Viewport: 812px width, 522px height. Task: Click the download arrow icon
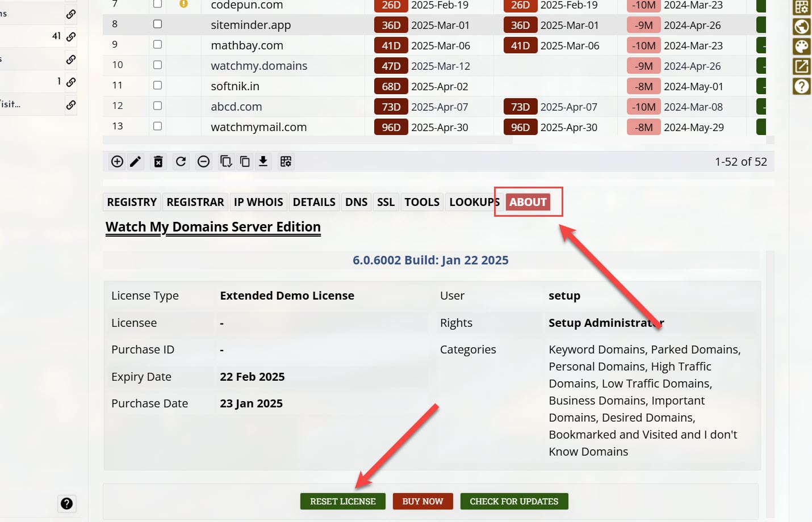[x=263, y=162]
